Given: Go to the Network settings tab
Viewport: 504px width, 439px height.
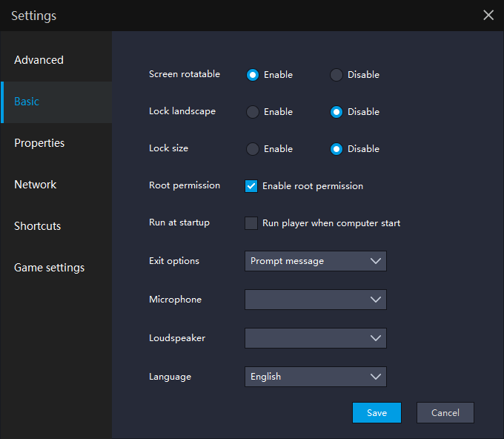Looking at the screenshot, I should click(36, 185).
